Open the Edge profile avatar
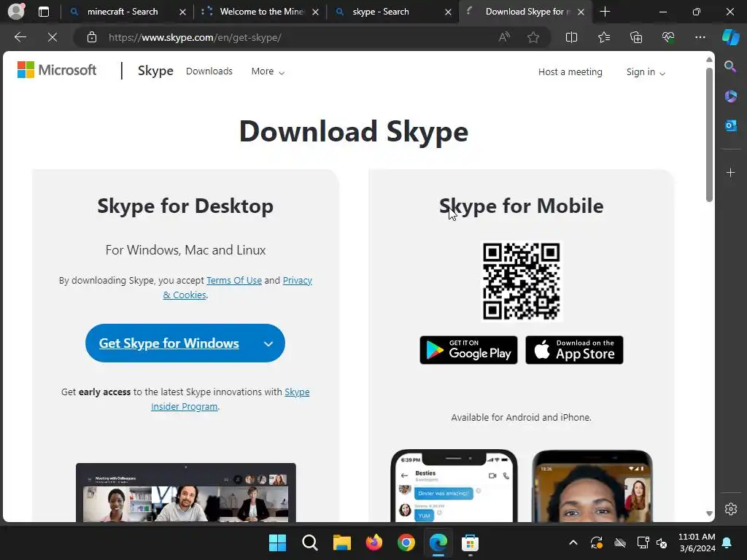The image size is (747, 560). point(16,12)
